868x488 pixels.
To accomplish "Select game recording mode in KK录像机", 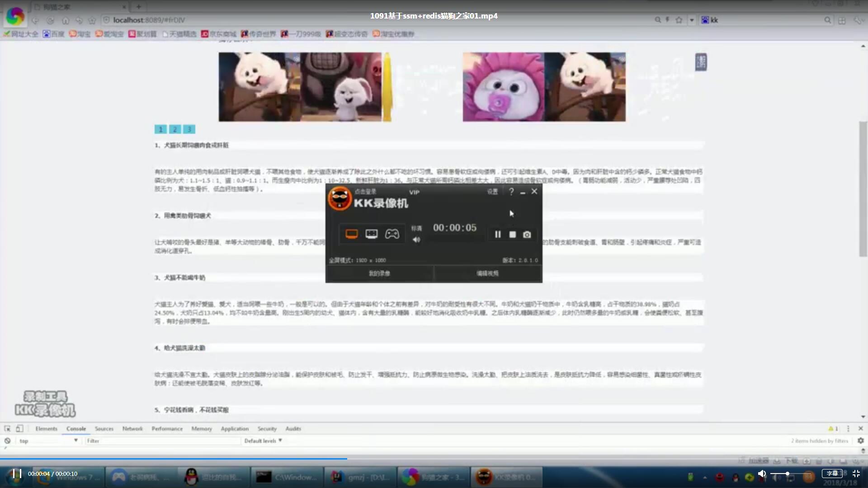I will tap(392, 234).
